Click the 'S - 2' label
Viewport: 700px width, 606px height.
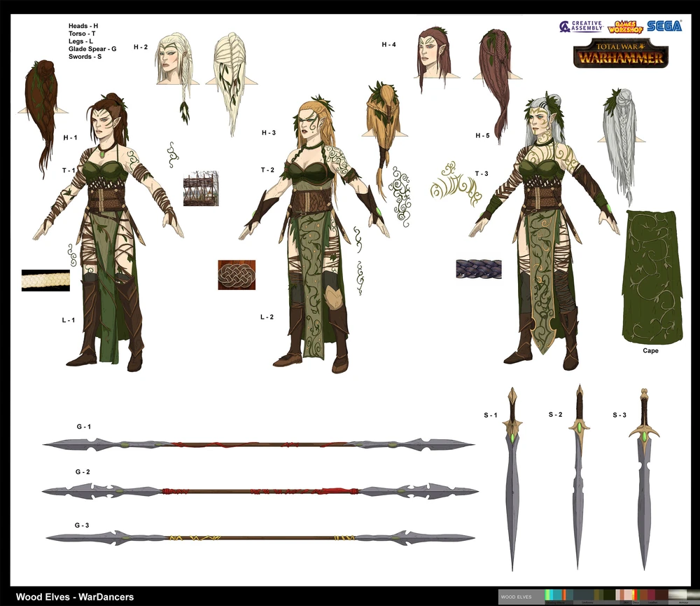pos(555,415)
